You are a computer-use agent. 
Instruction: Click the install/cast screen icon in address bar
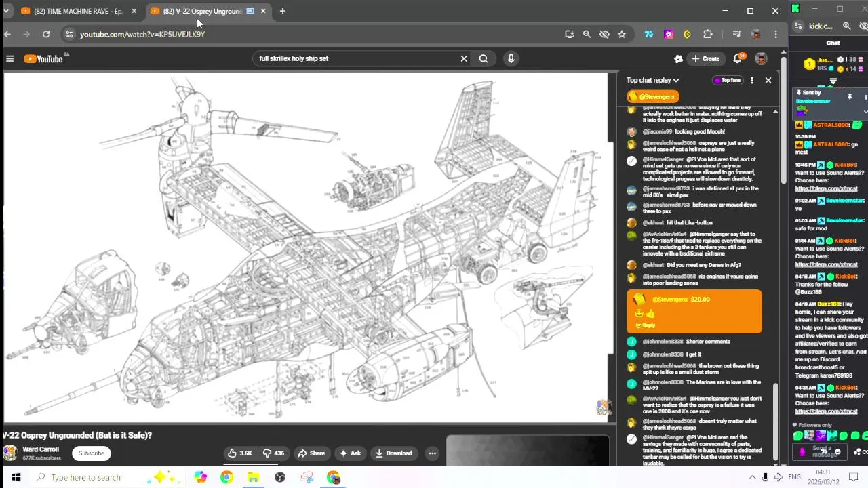(569, 34)
